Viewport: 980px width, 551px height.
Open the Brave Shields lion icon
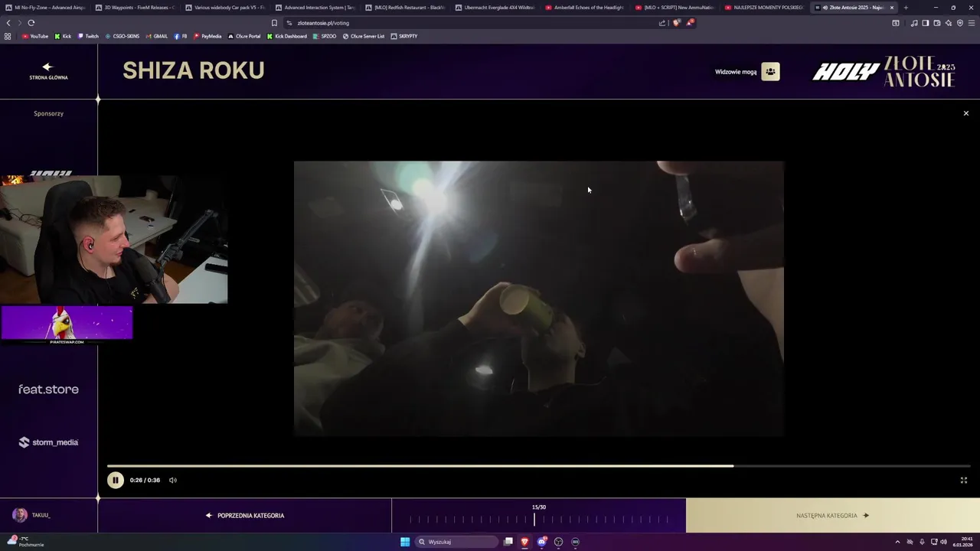(x=677, y=23)
